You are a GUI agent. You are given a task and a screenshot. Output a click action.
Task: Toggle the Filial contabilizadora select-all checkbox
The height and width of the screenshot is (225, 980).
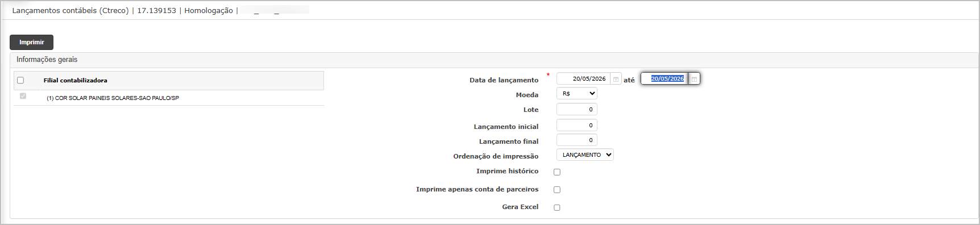click(x=20, y=80)
